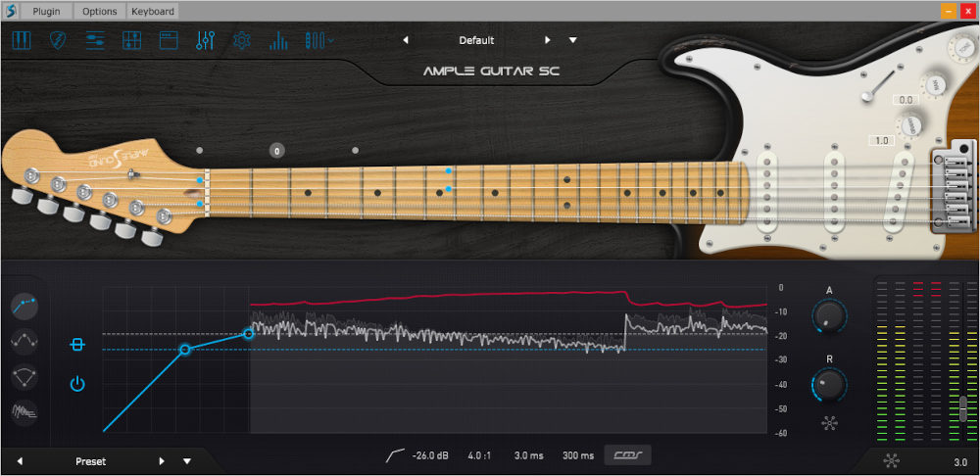Screen dimensions: 980x476
Task: Click the 3.0 output value field
Action: 960,462
